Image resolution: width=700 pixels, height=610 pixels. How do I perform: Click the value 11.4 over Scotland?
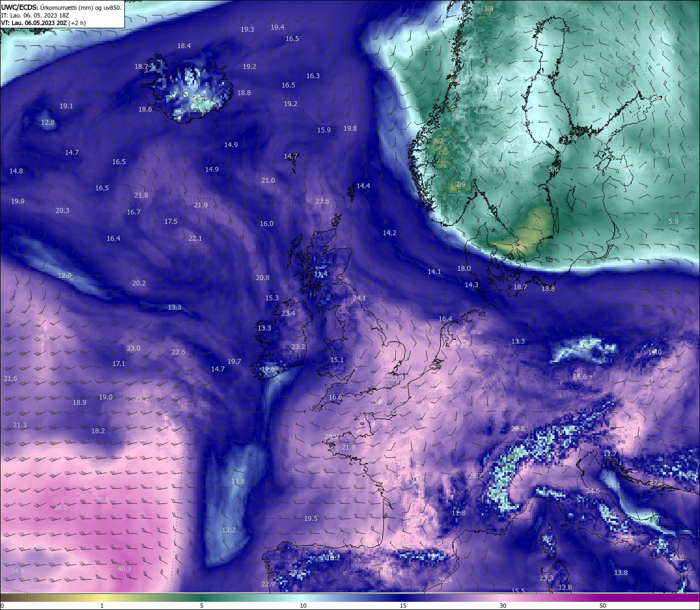pos(321,274)
